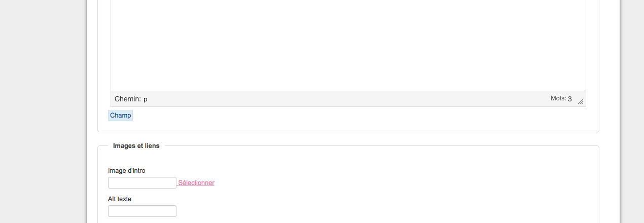
Task: Focus the Image d'intro input field
Action: pyautogui.click(x=142, y=183)
